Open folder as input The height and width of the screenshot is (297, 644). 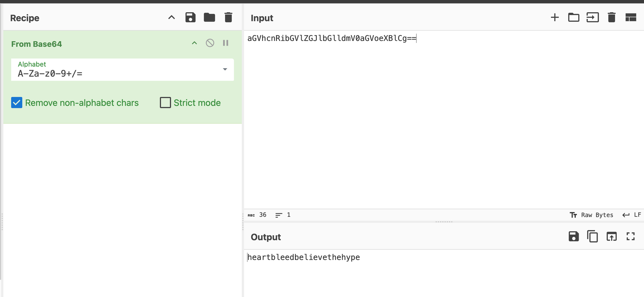pyautogui.click(x=573, y=17)
